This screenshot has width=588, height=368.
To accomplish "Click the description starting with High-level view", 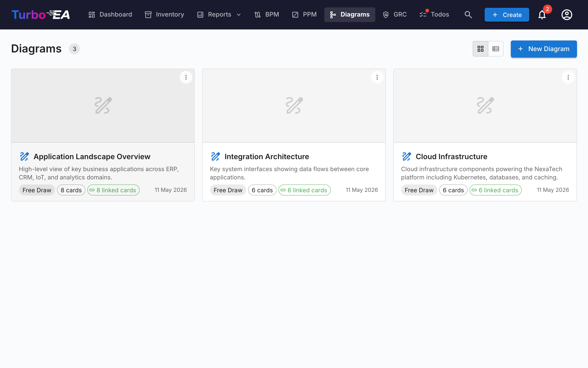I will tap(99, 173).
